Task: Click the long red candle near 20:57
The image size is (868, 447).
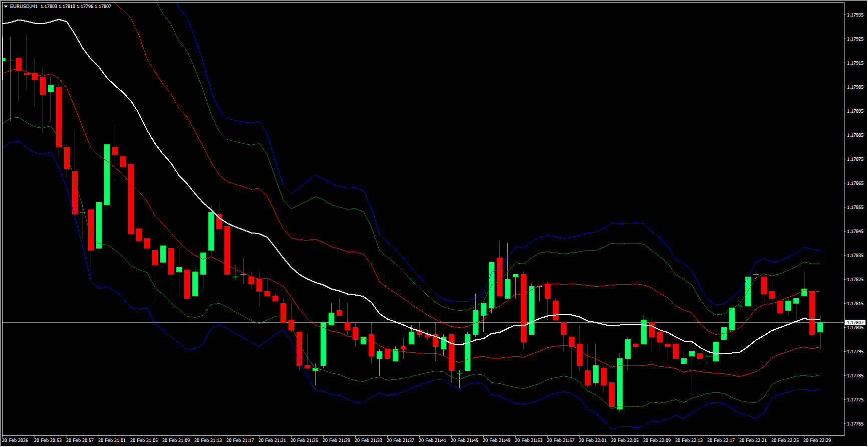Action: point(59,117)
